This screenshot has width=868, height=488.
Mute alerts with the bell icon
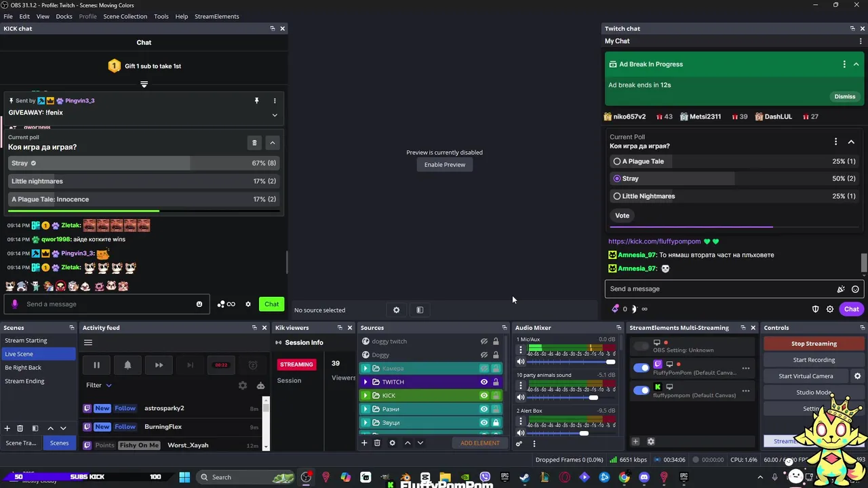[x=127, y=365]
